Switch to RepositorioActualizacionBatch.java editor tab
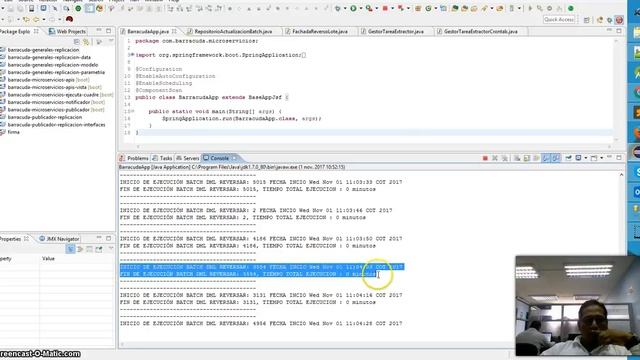This screenshot has width=640, height=360. click(233, 31)
